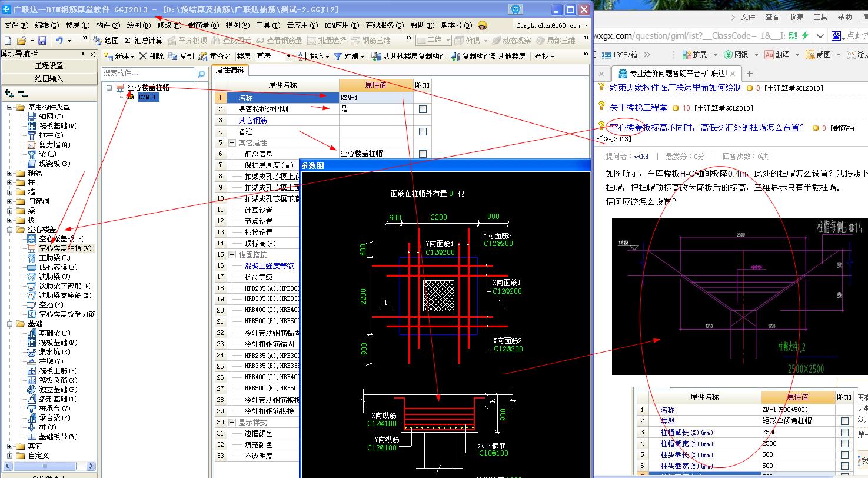Viewport: 868px width, 478px height.
Task: Click 复制 copy component button
Action: pyautogui.click(x=181, y=57)
